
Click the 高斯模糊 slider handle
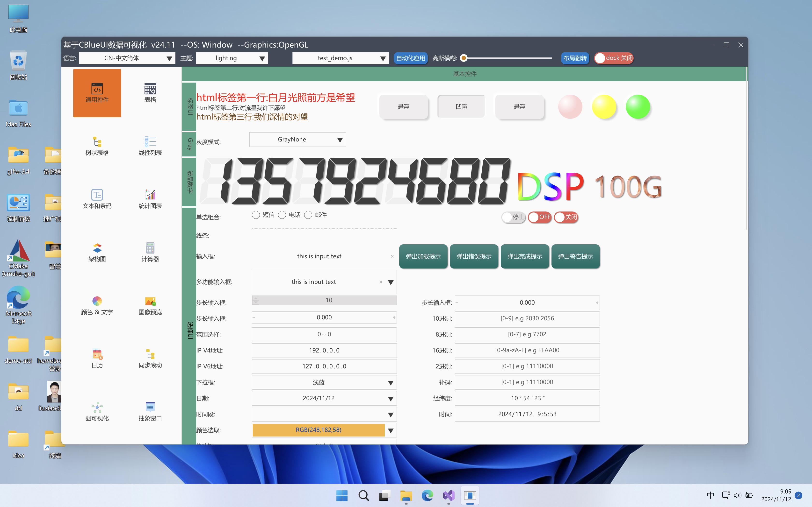464,58
